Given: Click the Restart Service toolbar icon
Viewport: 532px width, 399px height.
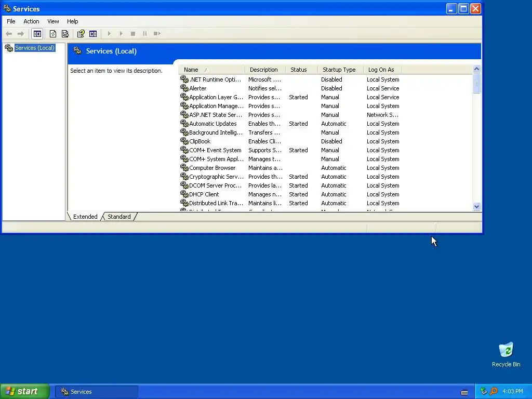Looking at the screenshot, I should [157, 34].
